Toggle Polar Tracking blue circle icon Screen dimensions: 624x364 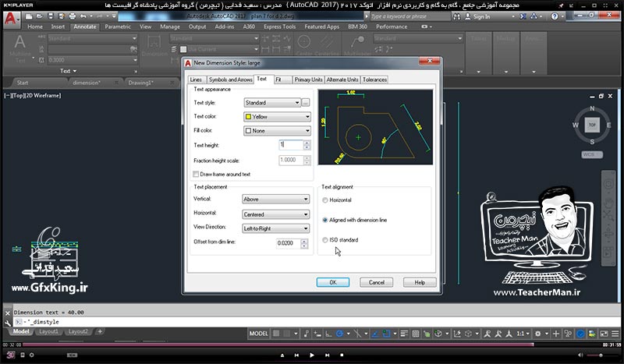[339, 334]
